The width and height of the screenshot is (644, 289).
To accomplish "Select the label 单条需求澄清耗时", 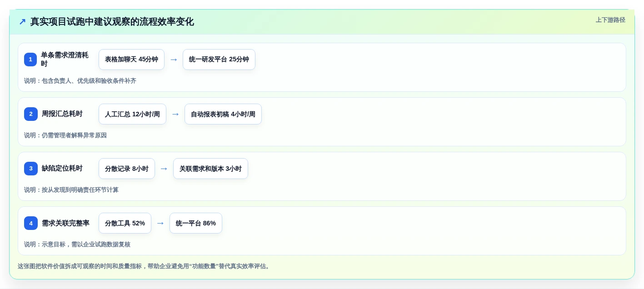I will (x=65, y=60).
